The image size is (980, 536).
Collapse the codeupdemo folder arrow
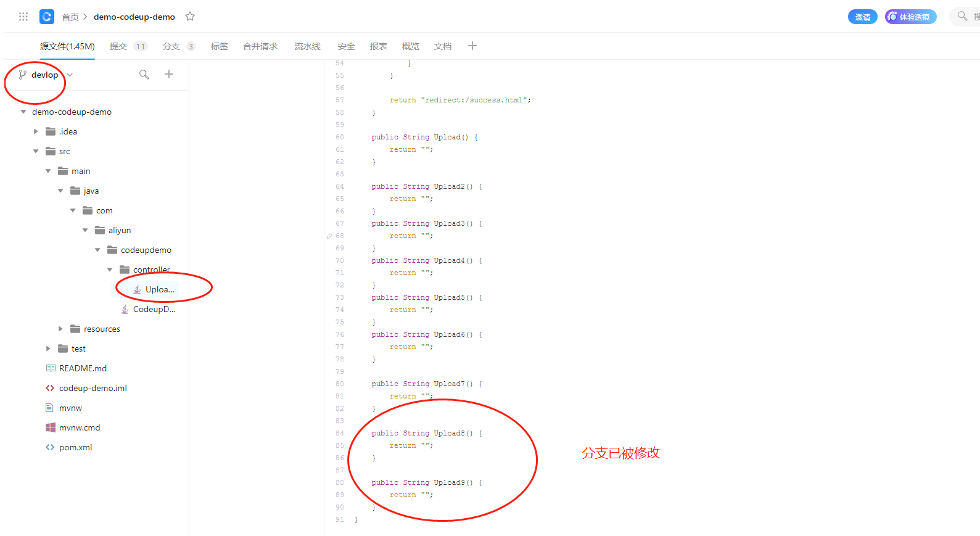[97, 250]
